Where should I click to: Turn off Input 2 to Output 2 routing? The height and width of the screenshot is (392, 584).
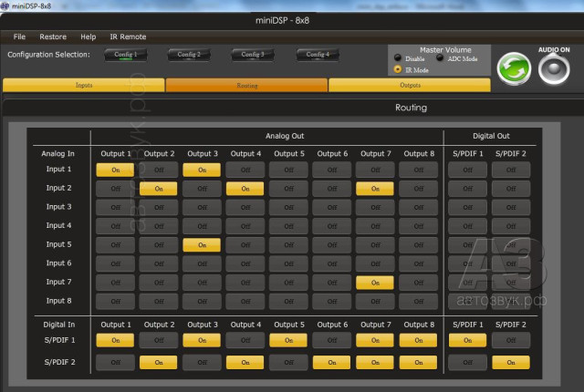click(x=159, y=189)
